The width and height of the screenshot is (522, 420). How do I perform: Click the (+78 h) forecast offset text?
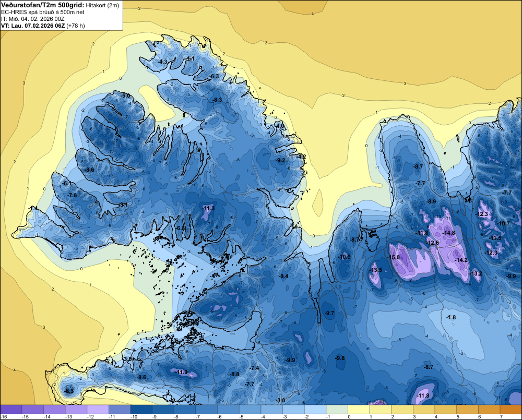(76, 26)
